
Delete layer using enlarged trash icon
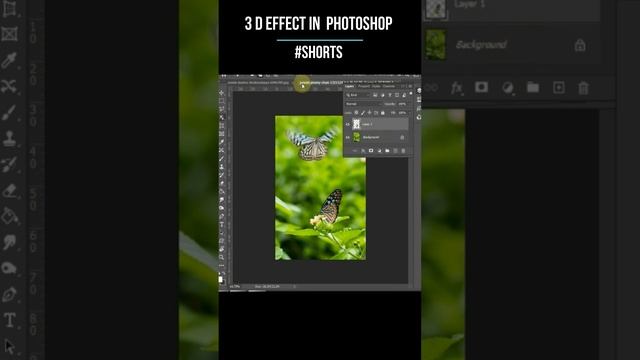point(584,87)
